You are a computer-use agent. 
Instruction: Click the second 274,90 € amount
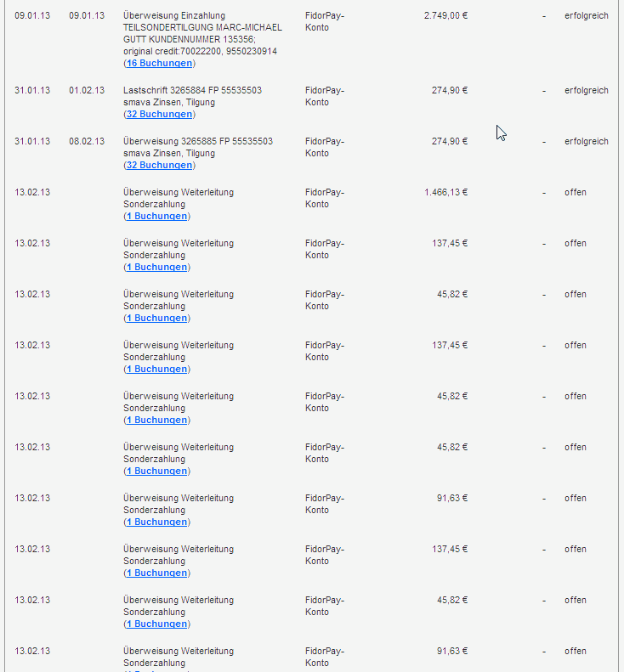point(450,141)
